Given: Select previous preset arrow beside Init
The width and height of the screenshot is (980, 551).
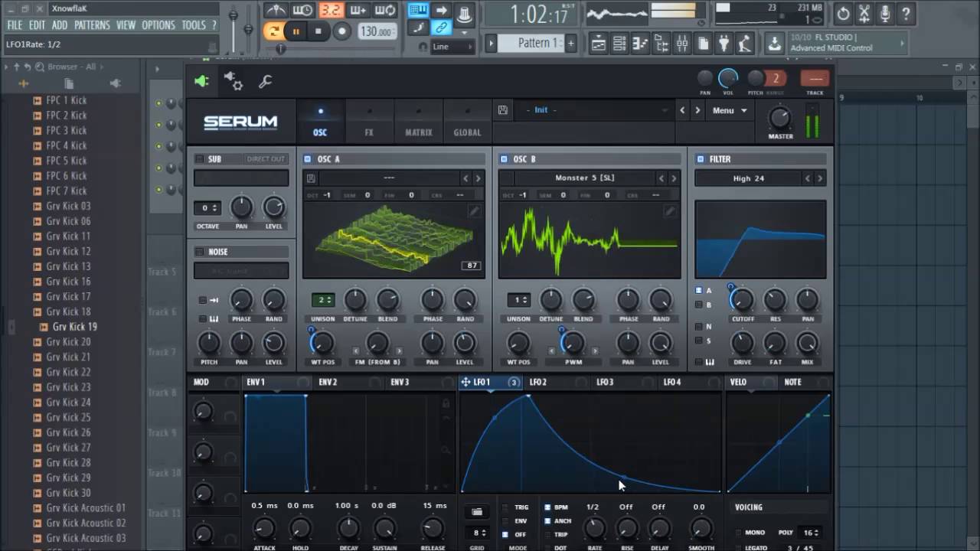Looking at the screenshot, I should pyautogui.click(x=682, y=110).
